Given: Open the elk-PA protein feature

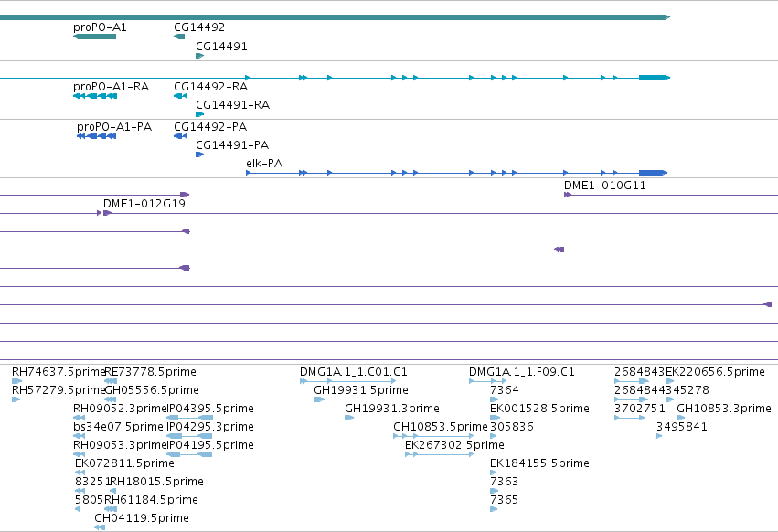Looking at the screenshot, I should [x=264, y=164].
